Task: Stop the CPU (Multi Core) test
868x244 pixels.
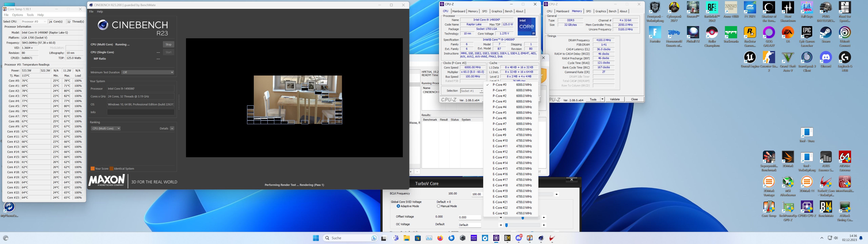Action: click(x=169, y=45)
